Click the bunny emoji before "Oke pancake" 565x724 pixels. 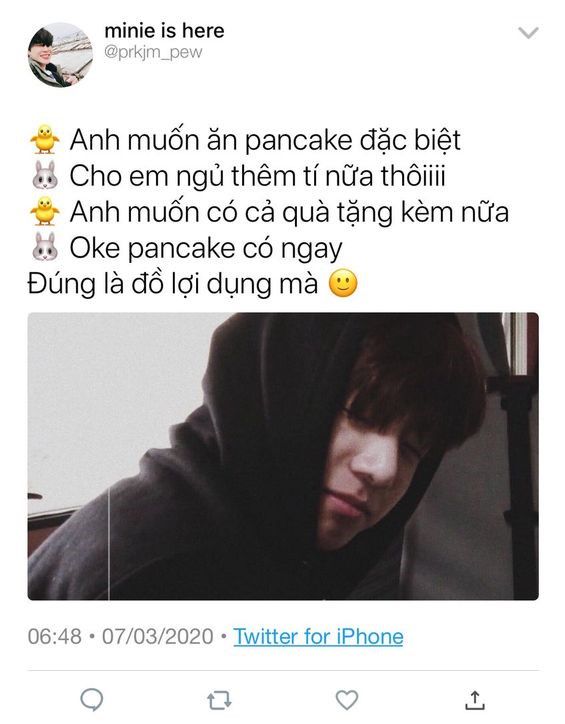[x=45, y=247]
